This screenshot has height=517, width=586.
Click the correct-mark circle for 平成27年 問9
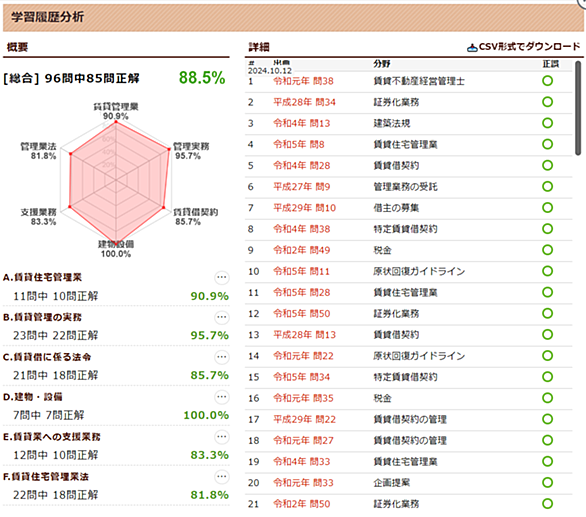(548, 186)
